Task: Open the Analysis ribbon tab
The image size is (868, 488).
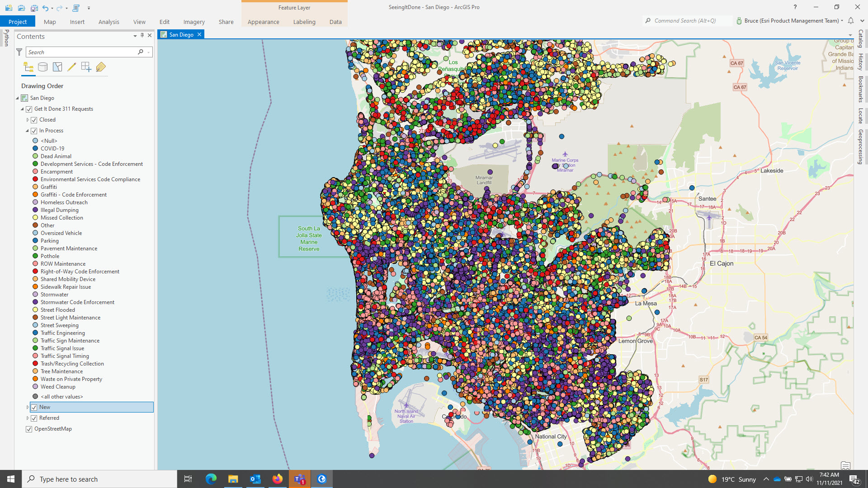Action: [109, 22]
